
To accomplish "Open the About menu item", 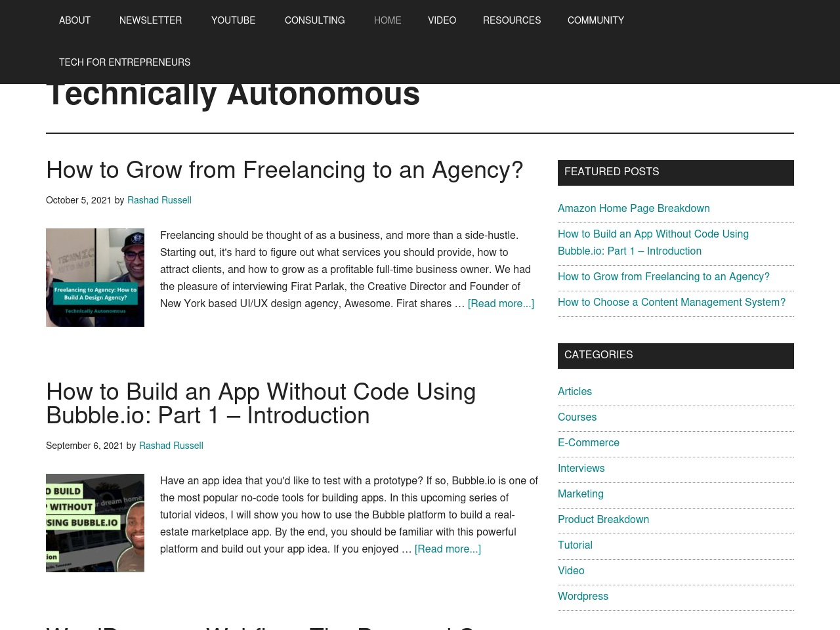I will (x=75, y=20).
